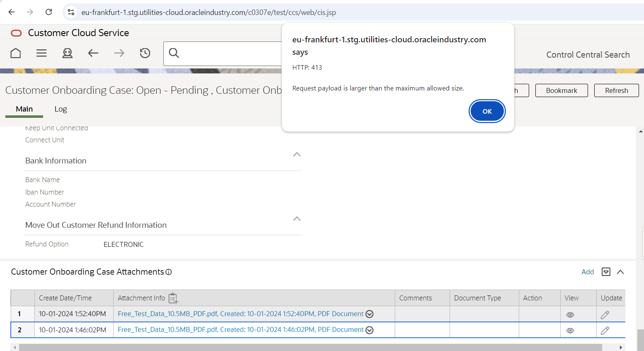Viewport: 644px width, 351px height.
Task: Collapse Move Out Customer Refund Information section
Action: pyautogui.click(x=297, y=219)
